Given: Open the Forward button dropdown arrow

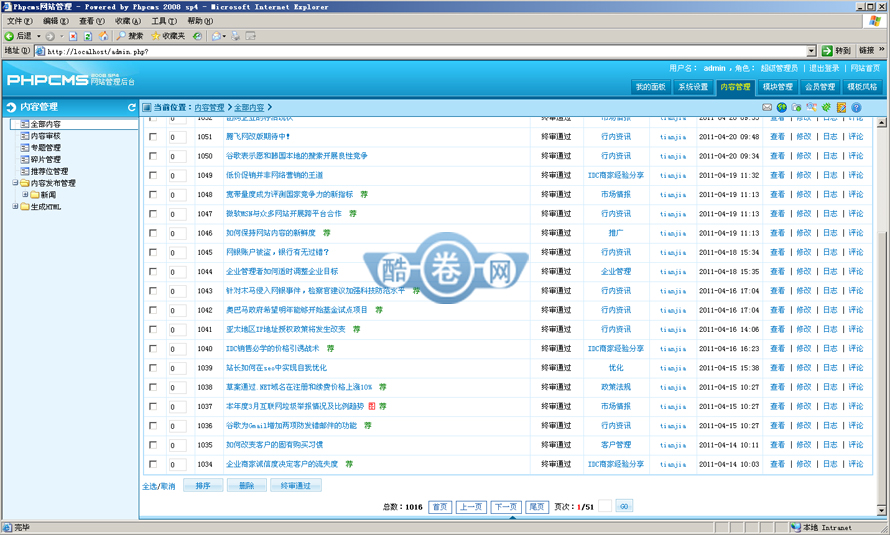Looking at the screenshot, I should point(61,36).
